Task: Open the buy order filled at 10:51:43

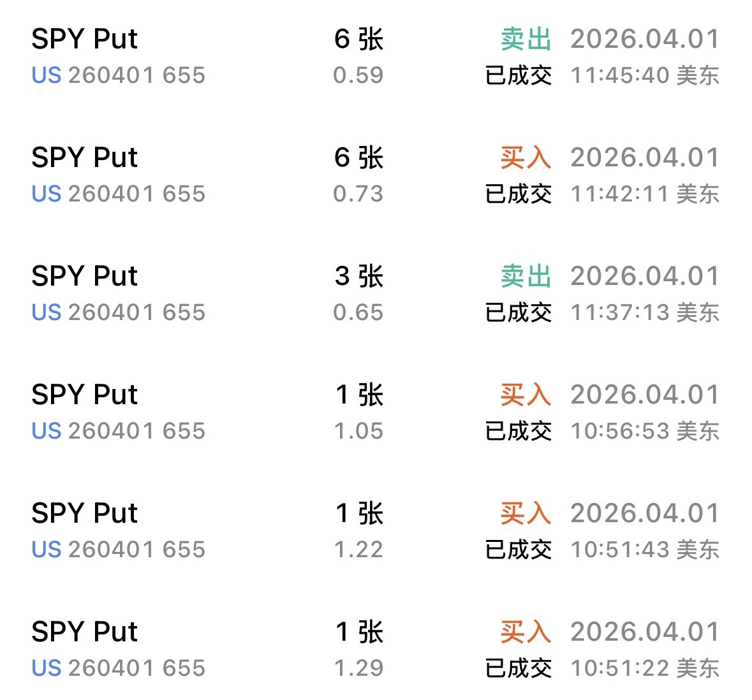Action: click(x=376, y=531)
